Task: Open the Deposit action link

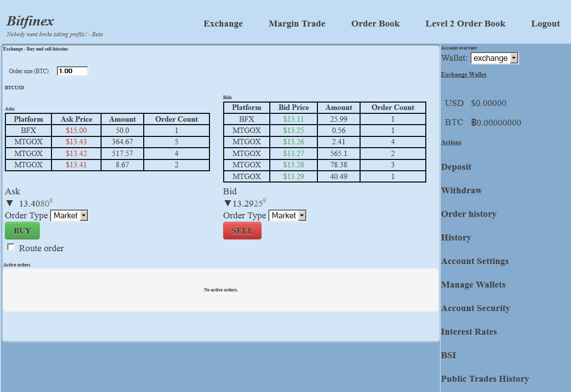Action: [456, 167]
